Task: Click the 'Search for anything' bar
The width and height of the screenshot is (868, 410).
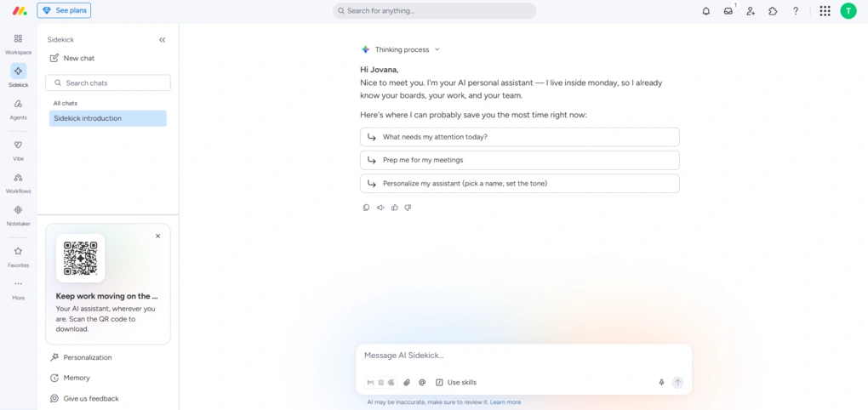Action: pos(435,10)
